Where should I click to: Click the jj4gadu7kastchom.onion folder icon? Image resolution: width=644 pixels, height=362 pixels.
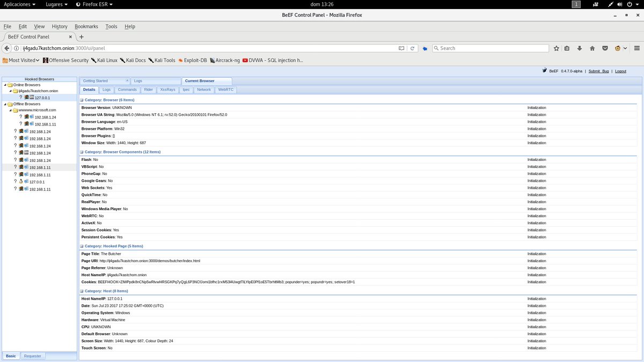(16, 91)
